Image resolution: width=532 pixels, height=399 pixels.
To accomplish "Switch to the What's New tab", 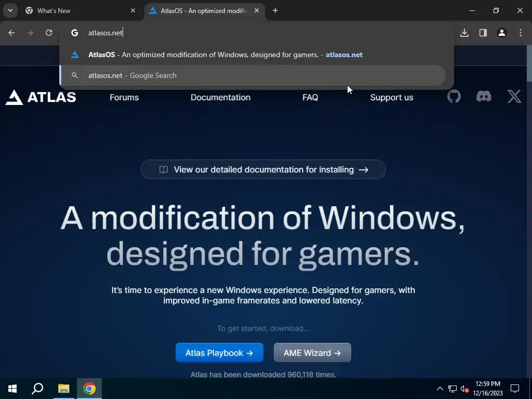I will click(x=80, y=10).
